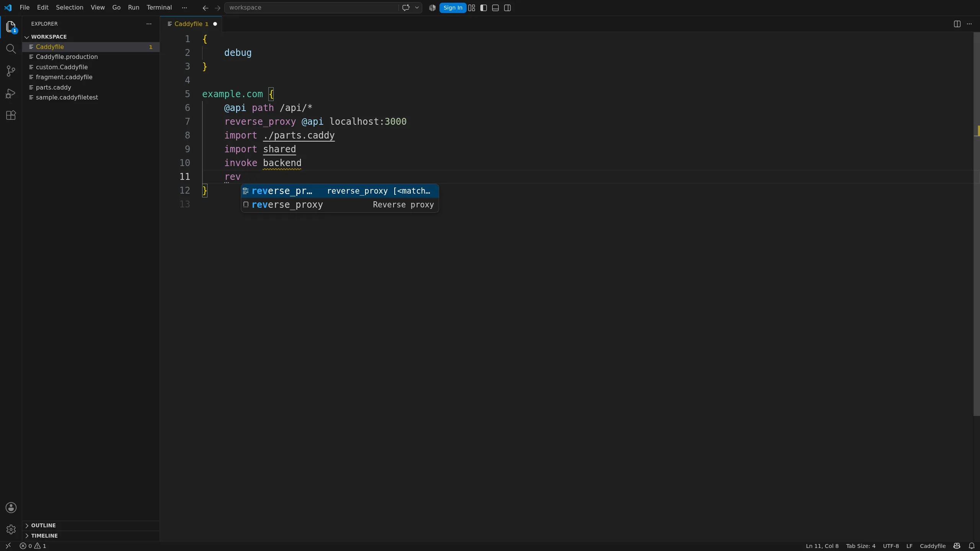
Task: Open the Manage gear icon
Action: tap(11, 530)
